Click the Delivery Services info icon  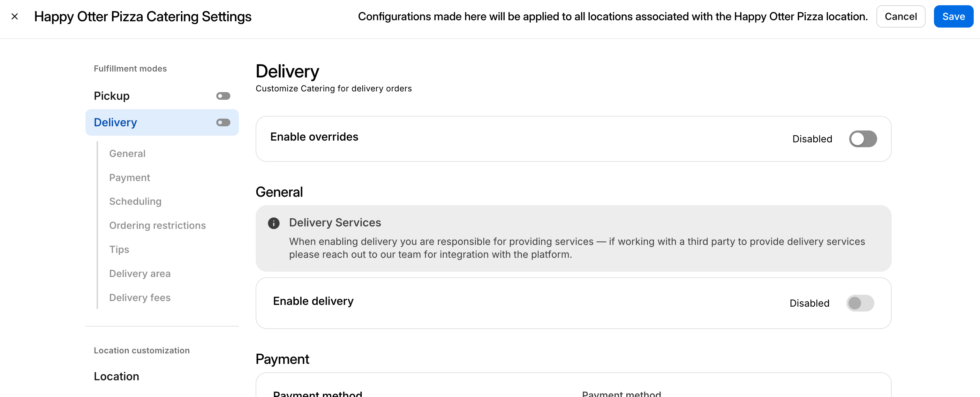pyautogui.click(x=273, y=223)
